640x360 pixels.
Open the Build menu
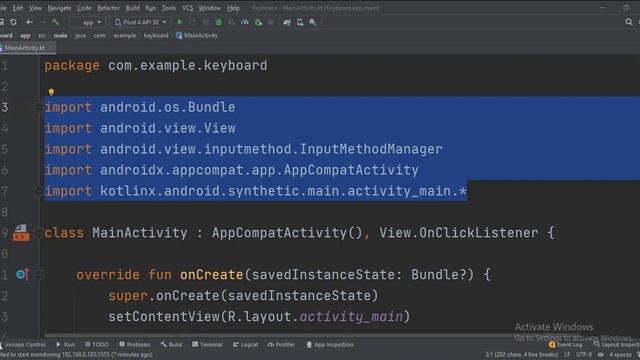click(133, 8)
